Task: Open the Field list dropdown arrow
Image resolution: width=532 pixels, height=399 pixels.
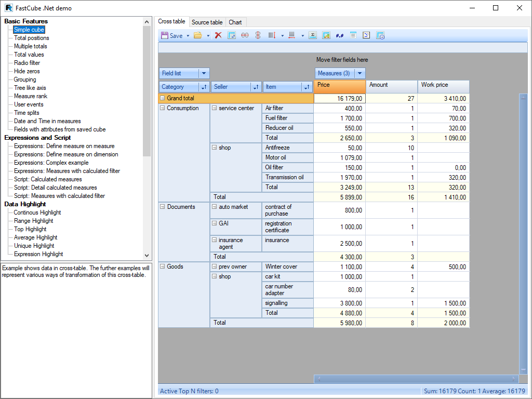Action: tap(205, 73)
